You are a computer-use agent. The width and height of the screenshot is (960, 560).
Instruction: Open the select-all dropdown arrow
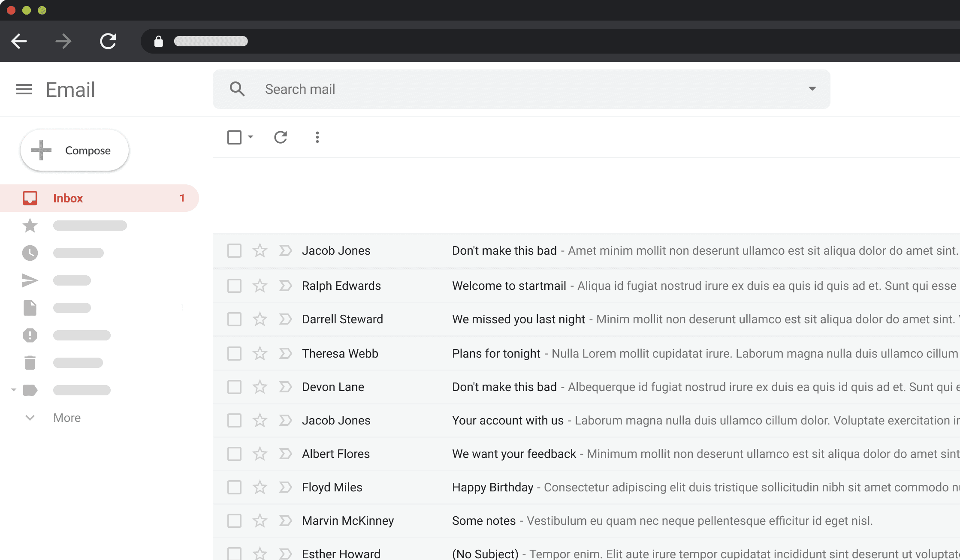click(x=251, y=137)
